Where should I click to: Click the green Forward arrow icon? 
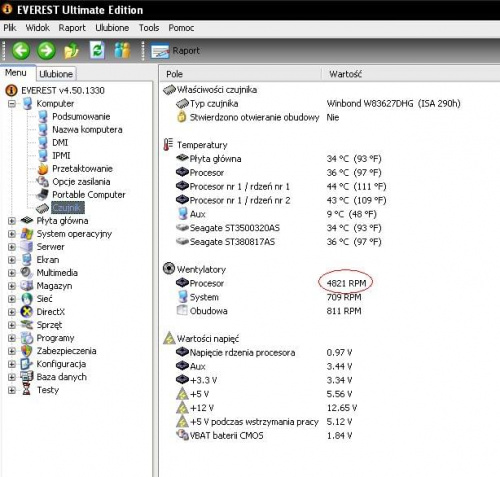click(46, 51)
